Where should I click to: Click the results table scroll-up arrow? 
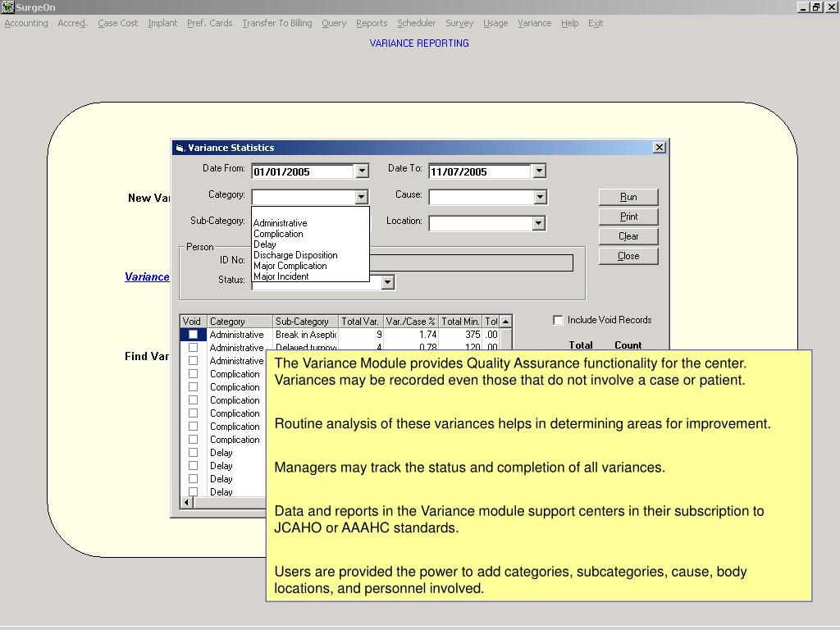pyautogui.click(x=505, y=321)
